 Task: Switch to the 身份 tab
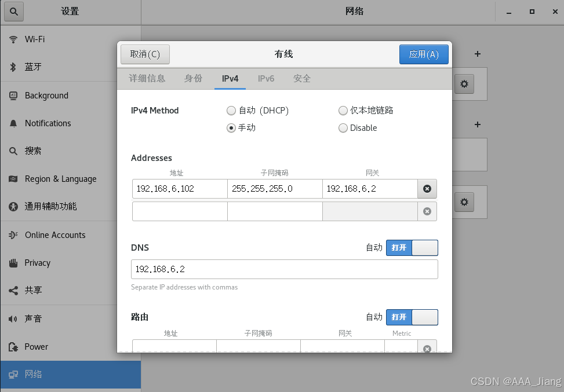193,79
